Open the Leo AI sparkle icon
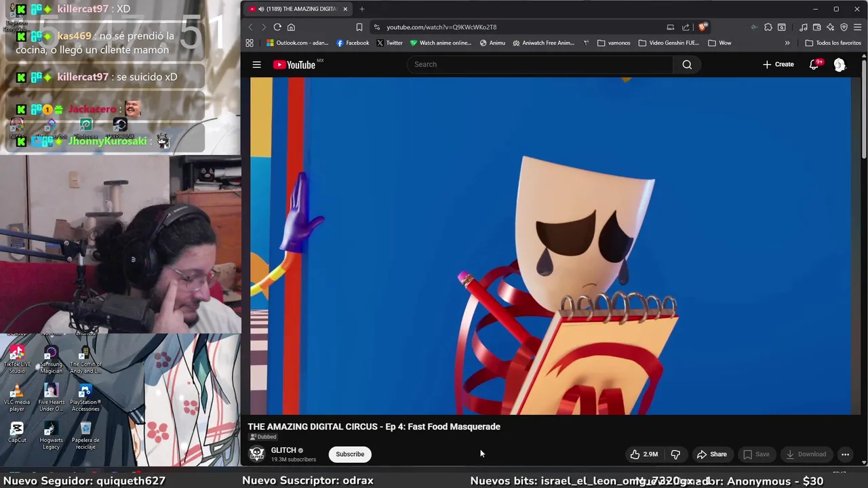 [831, 27]
